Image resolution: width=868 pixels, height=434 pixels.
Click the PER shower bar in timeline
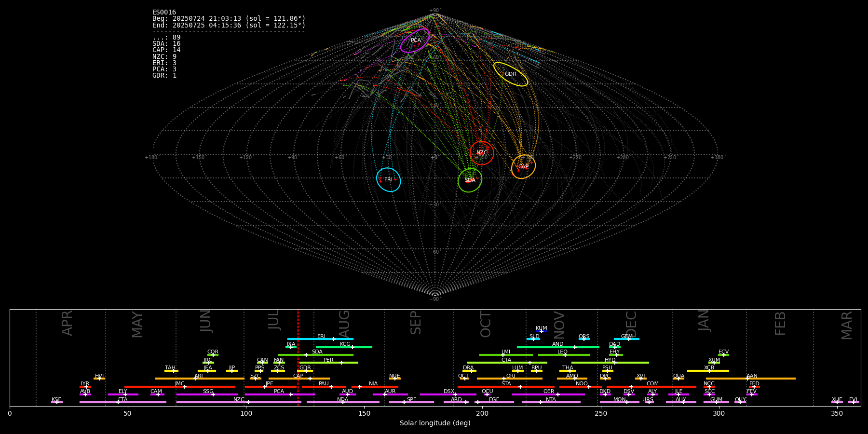point(329,363)
